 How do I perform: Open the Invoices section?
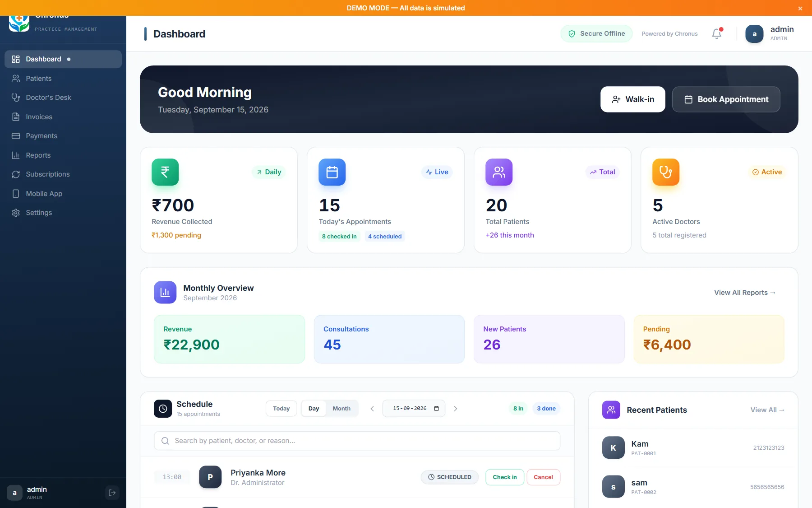coord(63,117)
